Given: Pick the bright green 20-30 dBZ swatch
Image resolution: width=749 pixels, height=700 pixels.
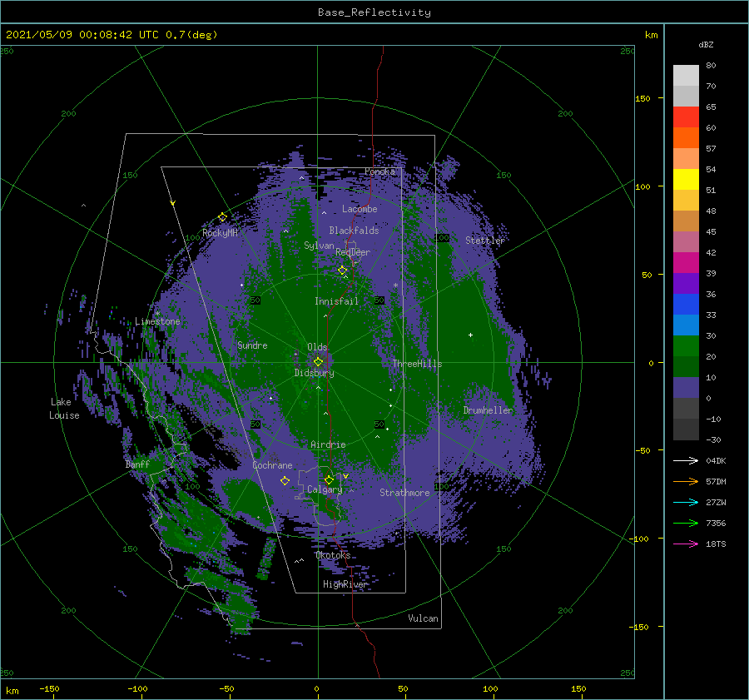Looking at the screenshot, I should click(686, 346).
